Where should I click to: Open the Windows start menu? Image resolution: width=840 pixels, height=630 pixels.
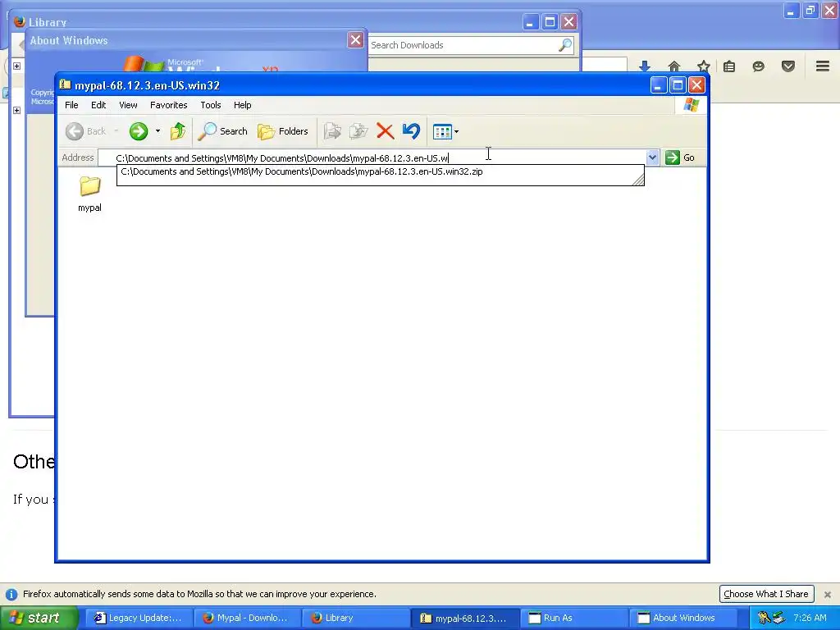(38, 618)
